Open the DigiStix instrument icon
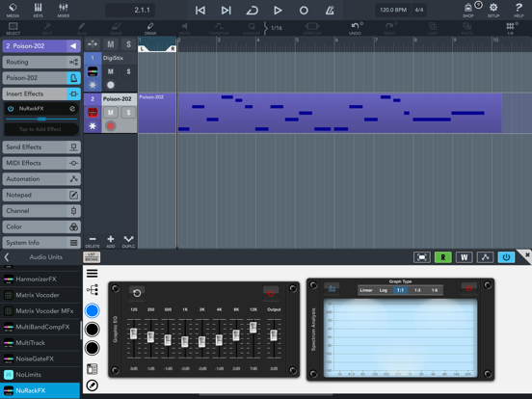 click(x=93, y=71)
